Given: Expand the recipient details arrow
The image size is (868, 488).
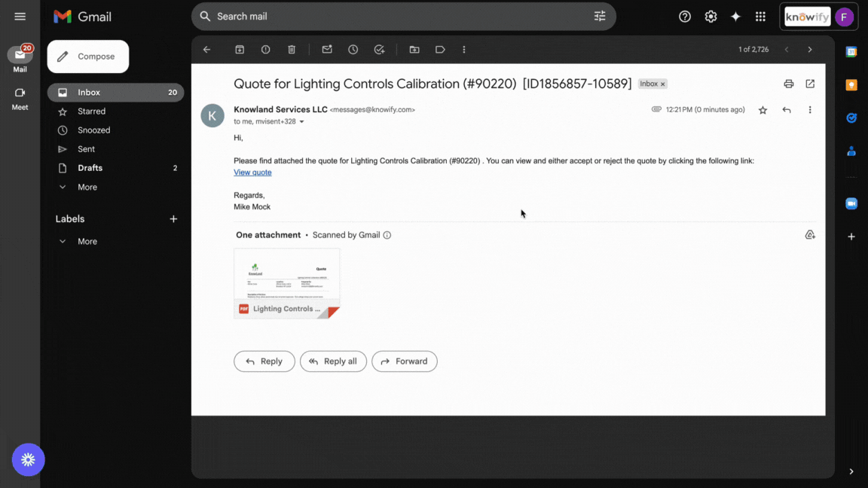Looking at the screenshot, I should (x=302, y=122).
